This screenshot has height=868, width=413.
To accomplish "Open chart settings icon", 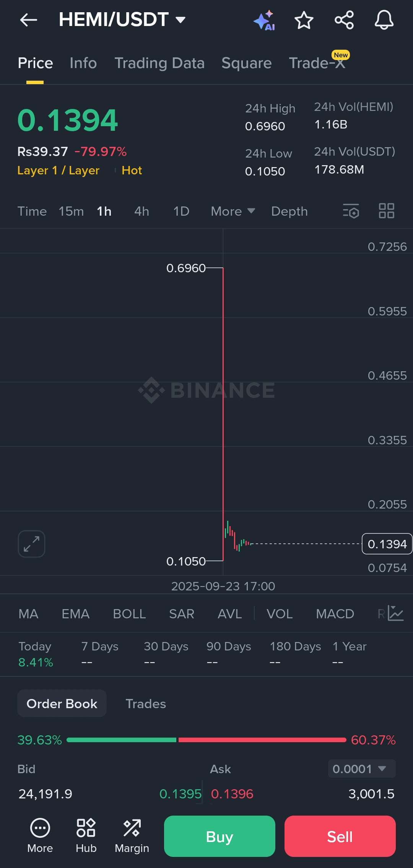I will (351, 211).
